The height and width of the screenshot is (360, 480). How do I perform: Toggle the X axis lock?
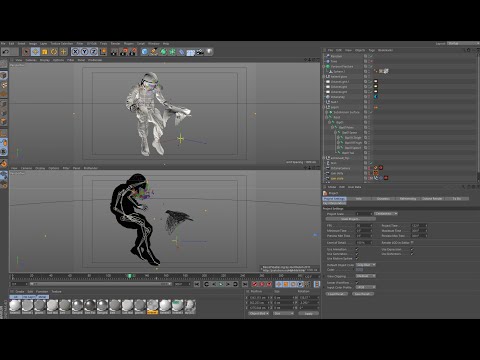tap(75, 52)
